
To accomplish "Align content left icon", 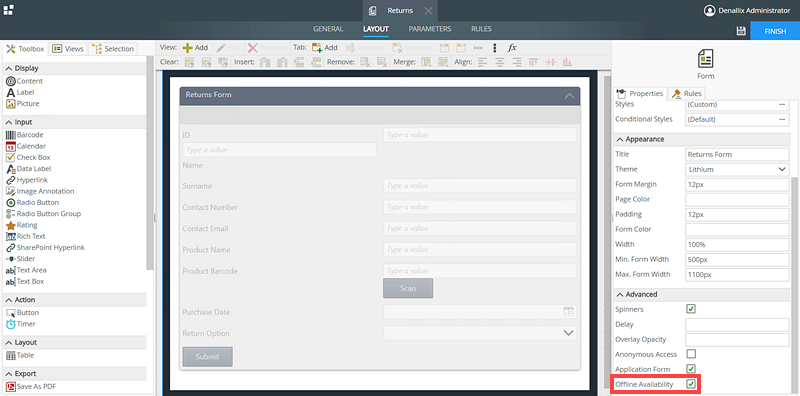I will coord(483,62).
